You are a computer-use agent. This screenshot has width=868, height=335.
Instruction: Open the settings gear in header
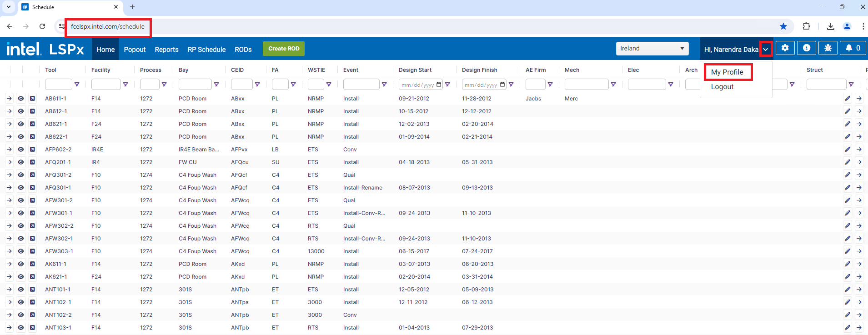[785, 48]
